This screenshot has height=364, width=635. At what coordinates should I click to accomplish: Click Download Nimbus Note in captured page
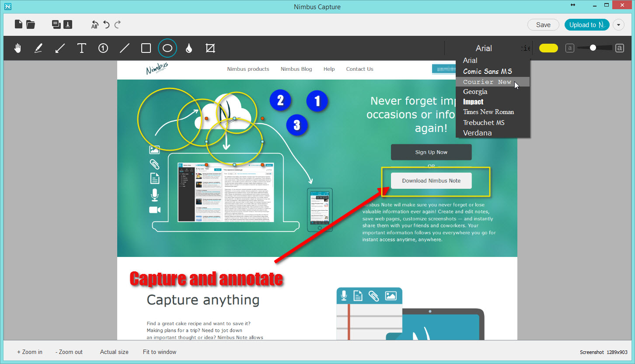[431, 180]
